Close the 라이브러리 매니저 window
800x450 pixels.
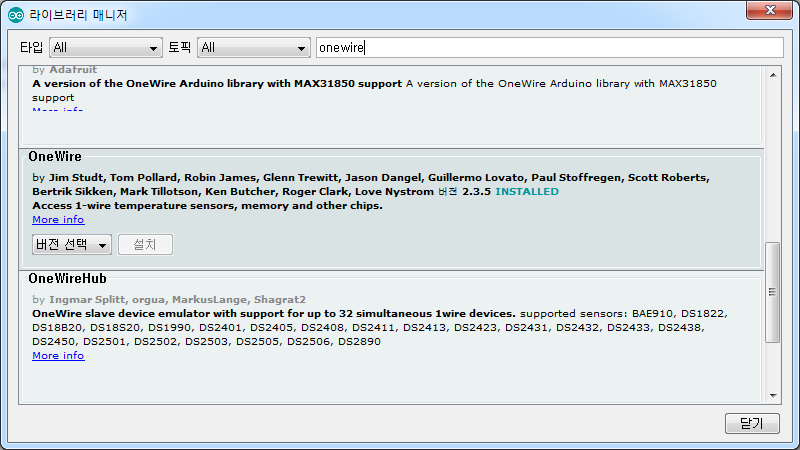click(x=769, y=10)
